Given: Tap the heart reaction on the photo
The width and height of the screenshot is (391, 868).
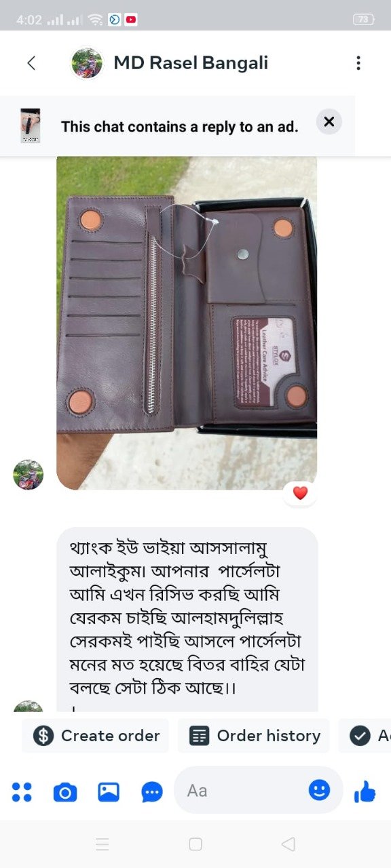Looking at the screenshot, I should coord(300,493).
